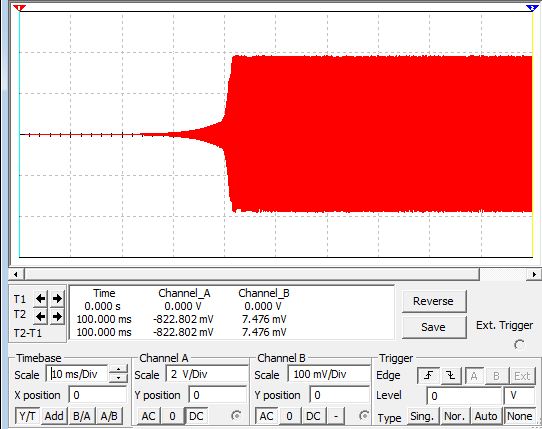This screenshot has width=542, height=429.
Task: Click the T2 Channel_A value -822.802 mV
Action: [183, 319]
